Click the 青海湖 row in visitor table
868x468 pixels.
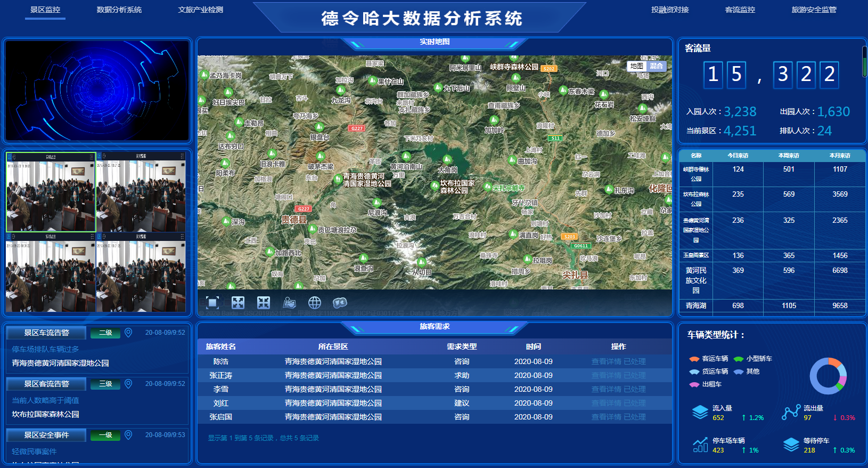(x=772, y=305)
